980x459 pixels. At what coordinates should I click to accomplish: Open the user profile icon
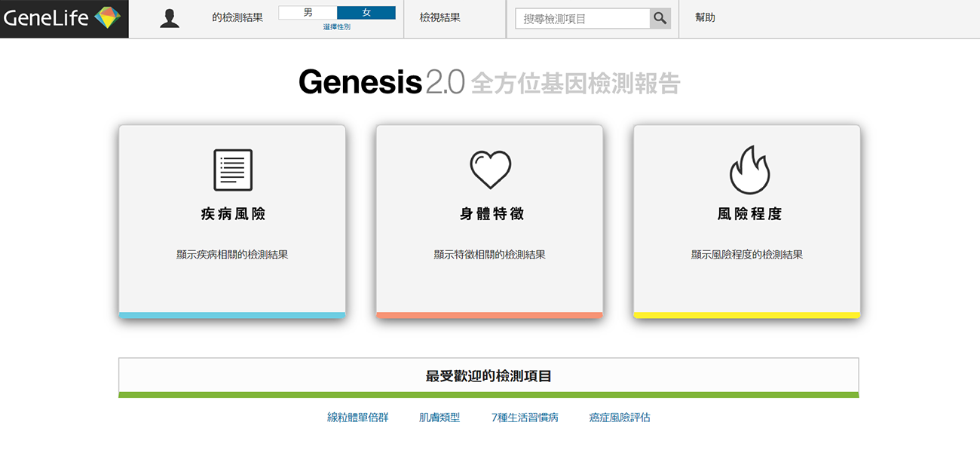tap(170, 18)
